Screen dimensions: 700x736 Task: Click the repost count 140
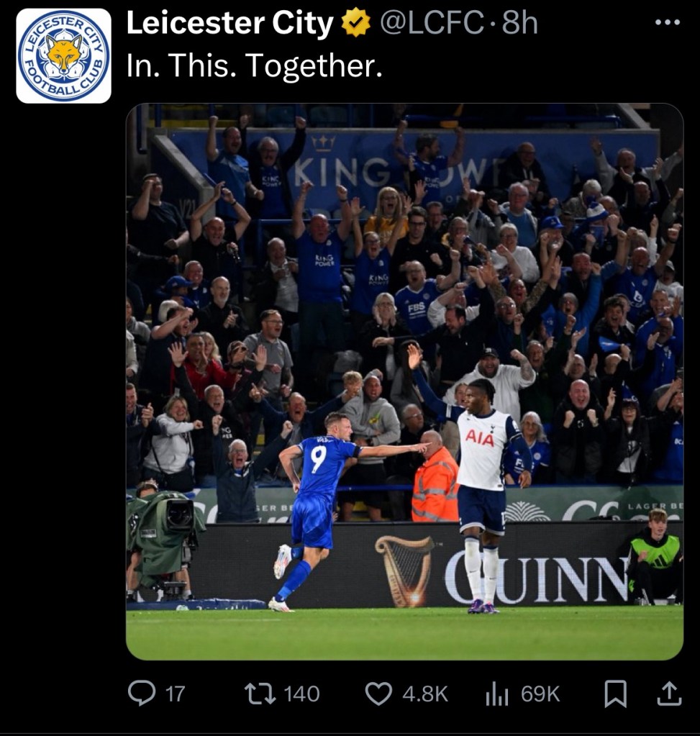[301, 694]
